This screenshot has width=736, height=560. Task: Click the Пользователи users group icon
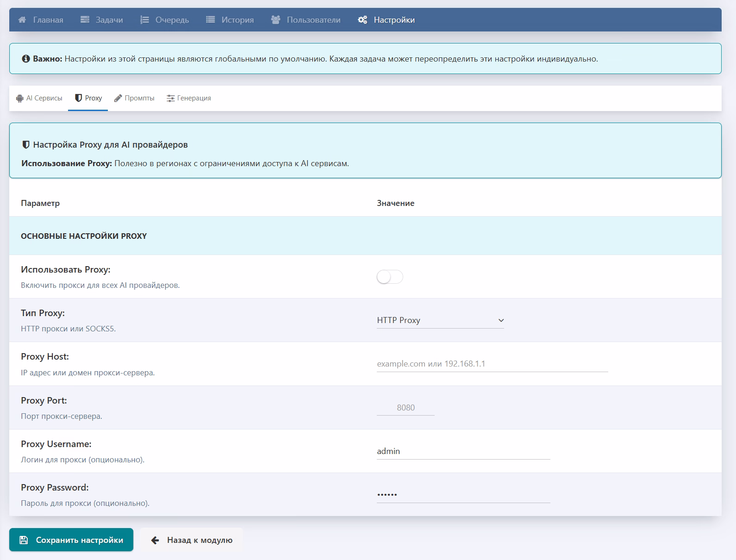(275, 20)
